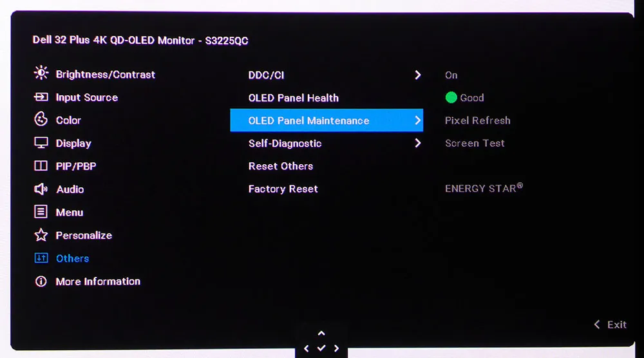This screenshot has height=358, width=644.
Task: Click the left arrow navigation icon
Action: tap(307, 348)
